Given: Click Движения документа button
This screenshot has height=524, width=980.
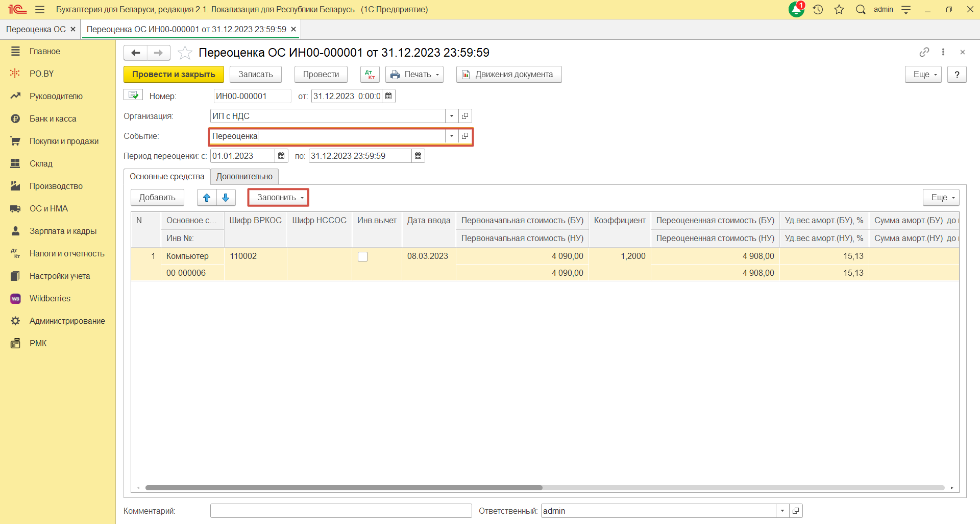Looking at the screenshot, I should (508, 75).
